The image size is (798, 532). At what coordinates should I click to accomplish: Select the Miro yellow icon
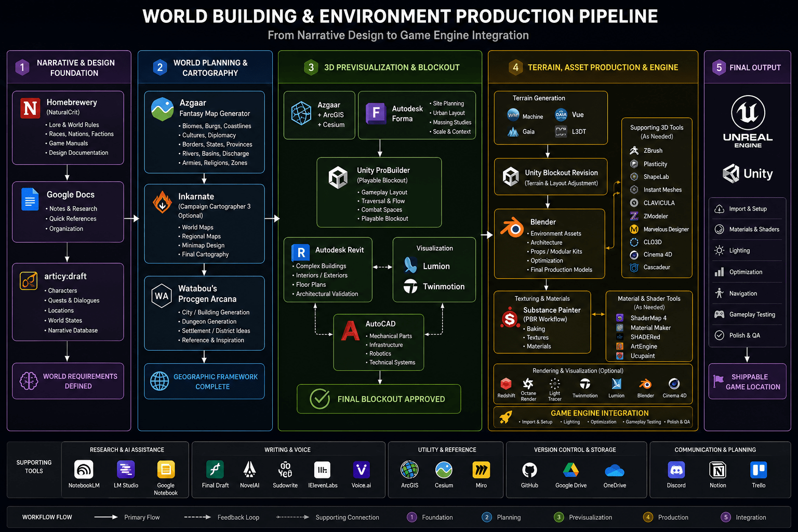481,470
